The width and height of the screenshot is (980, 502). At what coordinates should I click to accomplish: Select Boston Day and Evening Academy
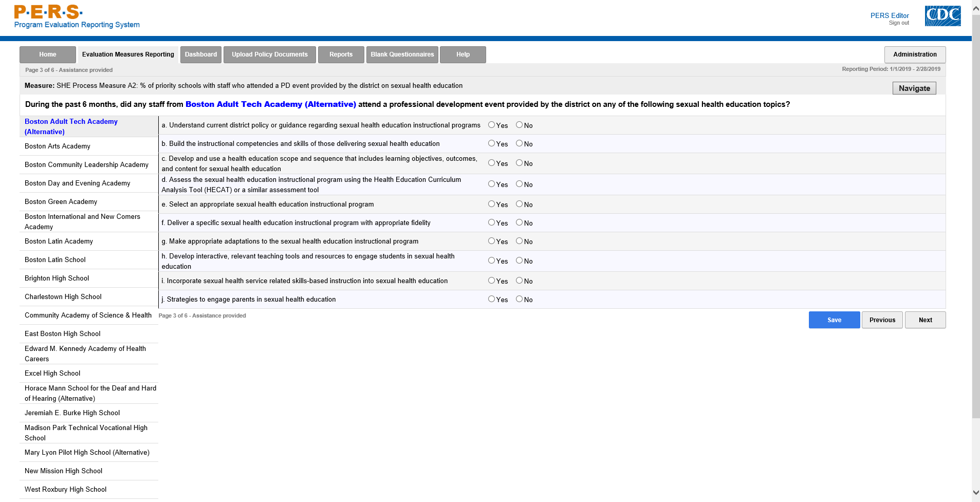(89, 183)
